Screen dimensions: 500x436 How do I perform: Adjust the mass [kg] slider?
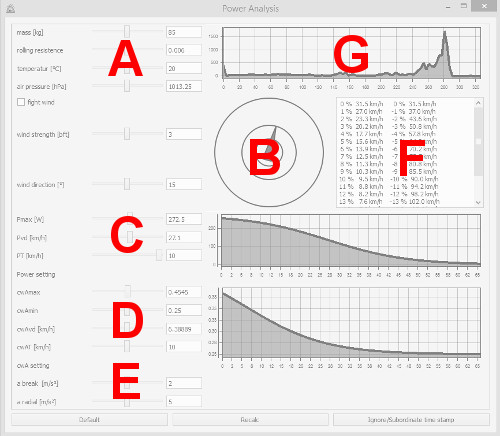pyautogui.click(x=127, y=32)
